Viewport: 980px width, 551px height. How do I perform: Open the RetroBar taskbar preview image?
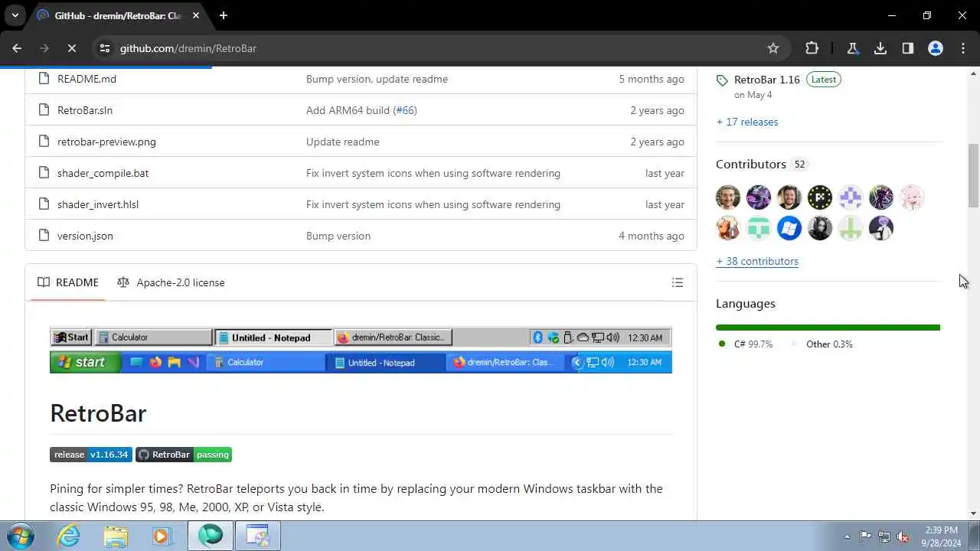tap(361, 350)
